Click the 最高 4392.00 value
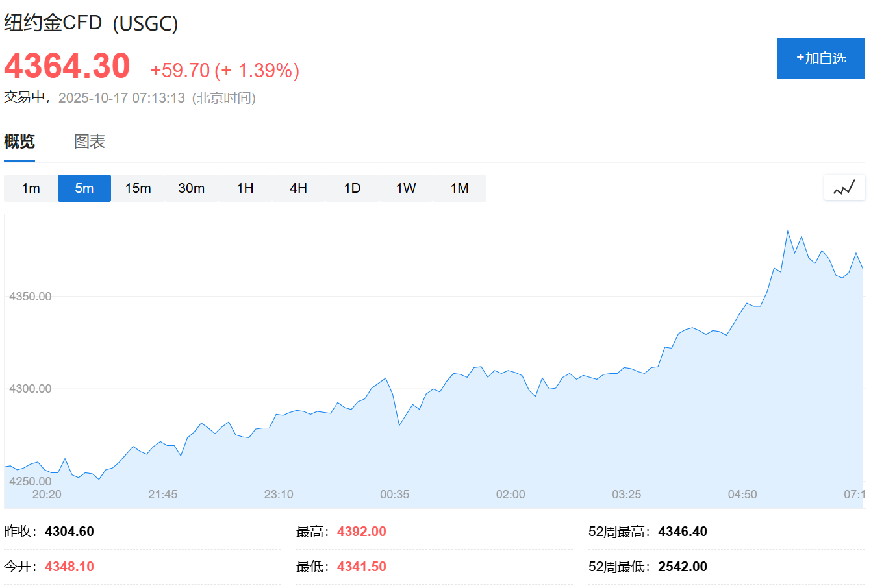 click(x=361, y=532)
